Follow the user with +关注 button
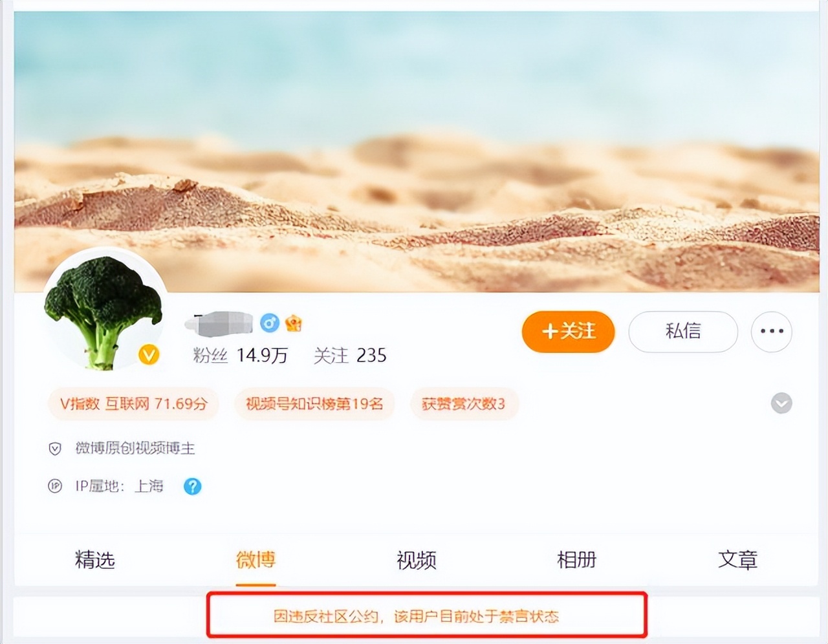Screen dimensions: 828x644 coord(568,332)
